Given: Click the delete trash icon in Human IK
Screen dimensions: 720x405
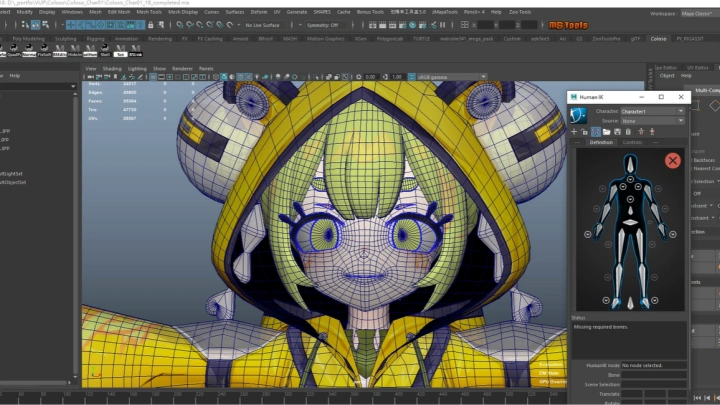Looking at the screenshot, I should click(x=628, y=132).
